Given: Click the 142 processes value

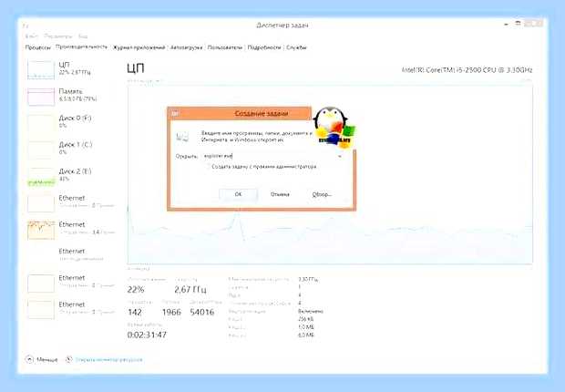Looking at the screenshot, I should pyautogui.click(x=135, y=313).
